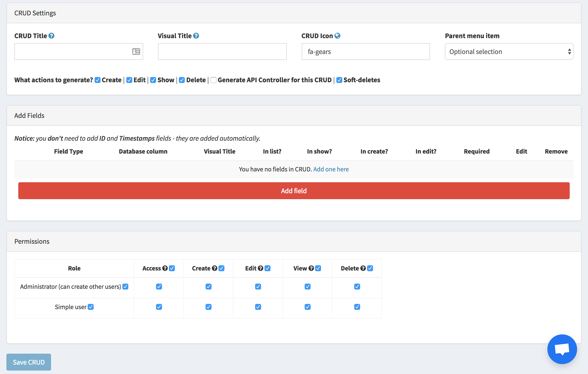Click the Save CRUD button
Screen dimensions: 588x374
click(x=28, y=362)
